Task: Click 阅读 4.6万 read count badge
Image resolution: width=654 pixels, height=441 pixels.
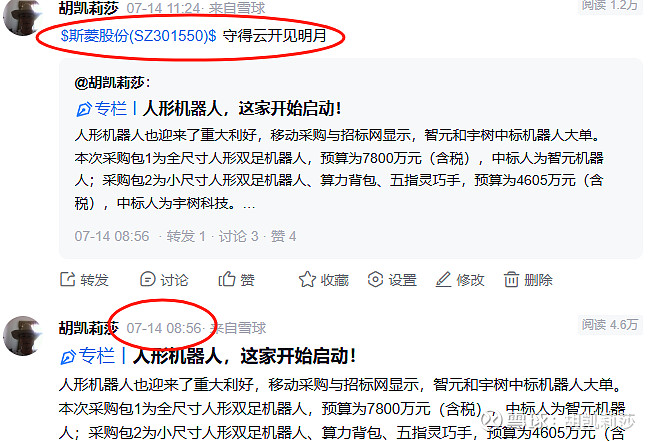Action: click(610, 325)
